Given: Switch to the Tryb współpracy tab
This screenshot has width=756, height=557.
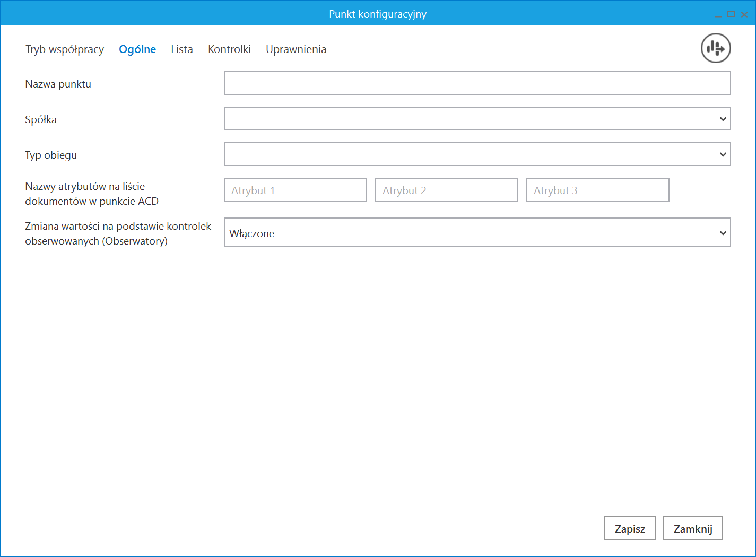Looking at the screenshot, I should [x=65, y=49].
